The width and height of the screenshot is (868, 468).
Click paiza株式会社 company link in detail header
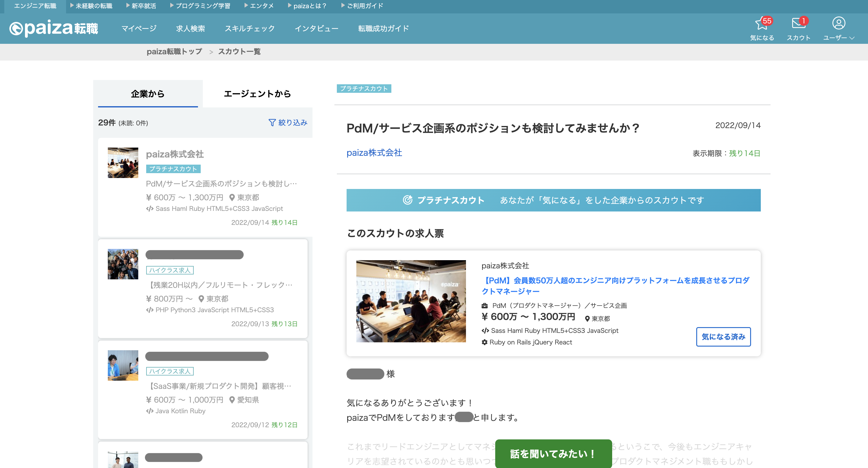[x=374, y=153]
